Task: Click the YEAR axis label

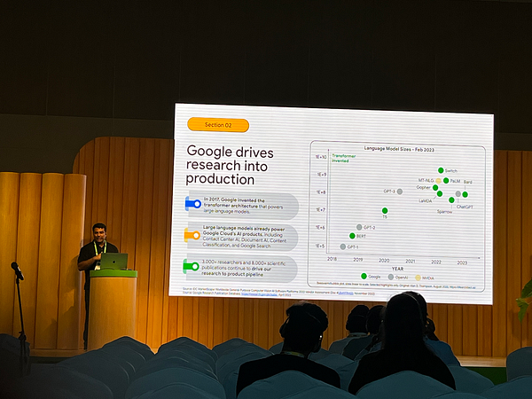Action: 398,268
